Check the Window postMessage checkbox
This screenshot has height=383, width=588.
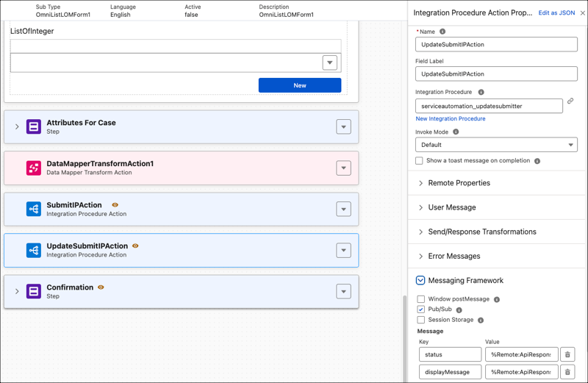(420, 299)
